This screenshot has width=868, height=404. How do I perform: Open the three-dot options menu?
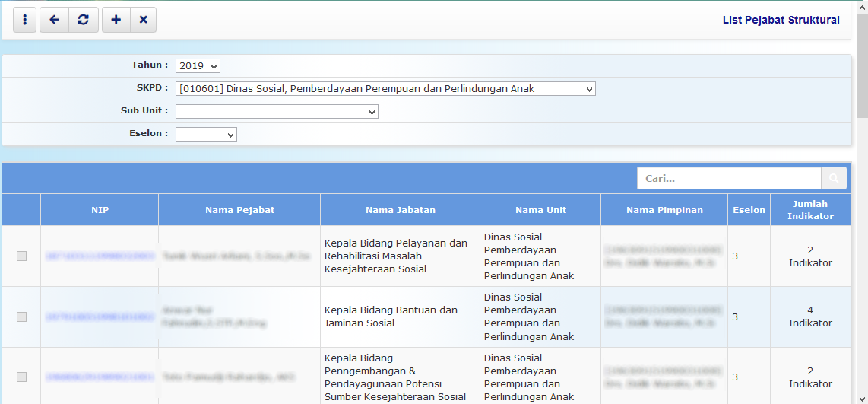(25, 21)
